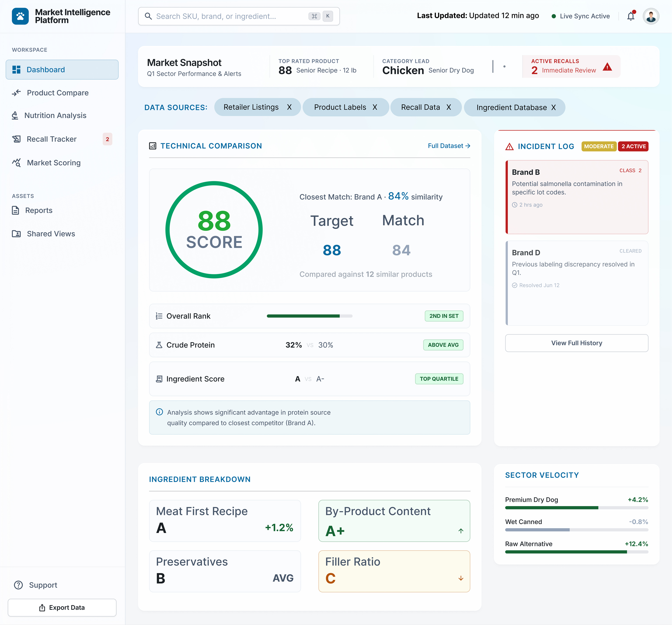Click the Export Data upload icon
This screenshot has width=672, height=625.
tap(42, 607)
